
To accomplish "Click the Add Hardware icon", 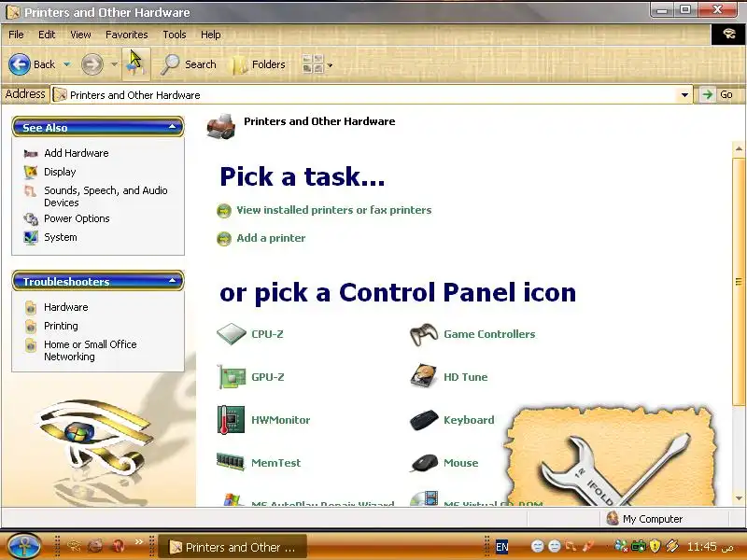I will click(x=31, y=153).
